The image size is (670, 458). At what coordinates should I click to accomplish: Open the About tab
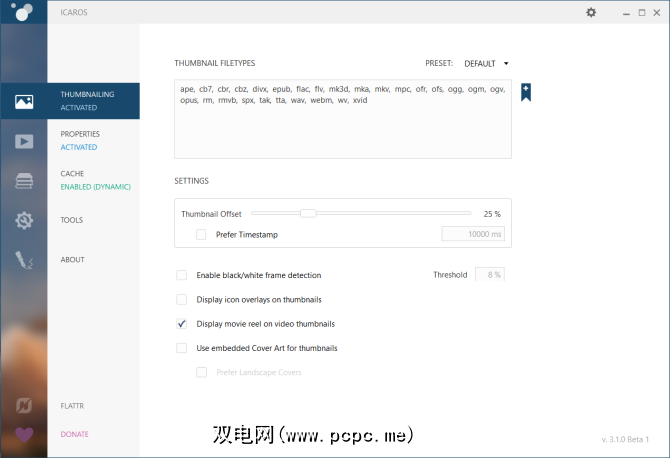tap(72, 260)
